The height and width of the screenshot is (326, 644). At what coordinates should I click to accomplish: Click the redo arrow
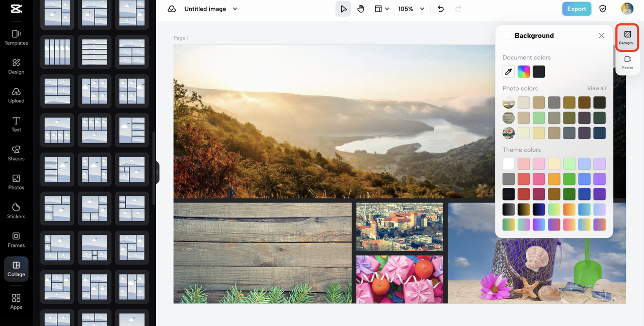pyautogui.click(x=458, y=9)
